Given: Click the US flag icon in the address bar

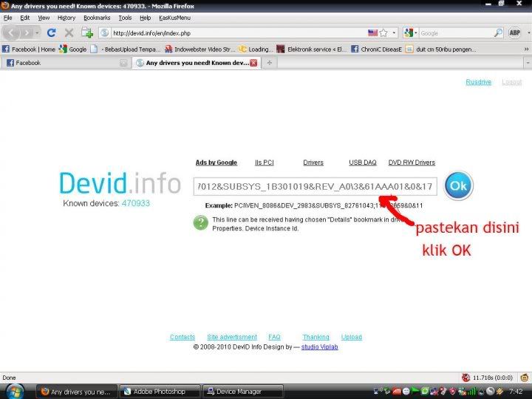Looking at the screenshot, I should pyautogui.click(x=372, y=33).
